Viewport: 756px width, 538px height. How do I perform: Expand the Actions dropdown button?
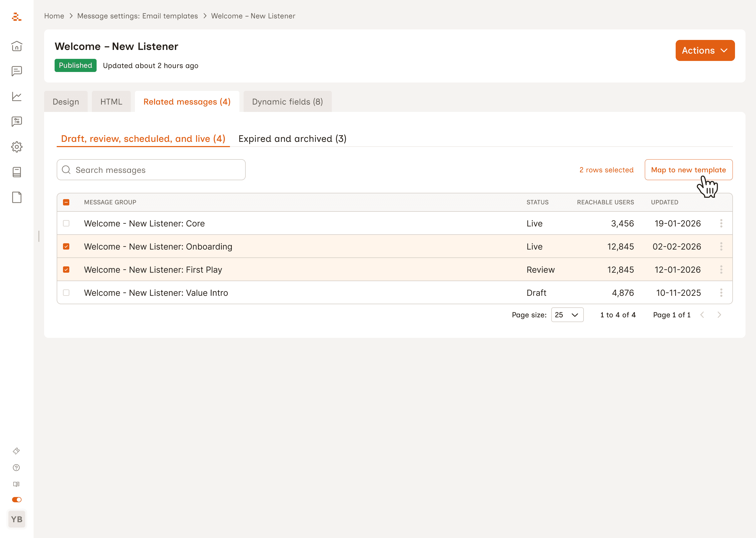point(705,50)
